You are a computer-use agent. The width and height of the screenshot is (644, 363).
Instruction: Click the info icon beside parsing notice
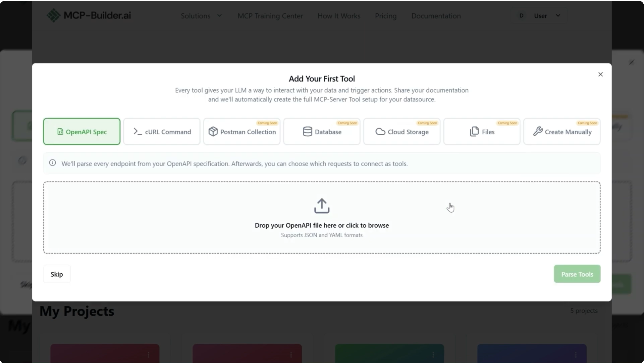coord(52,163)
